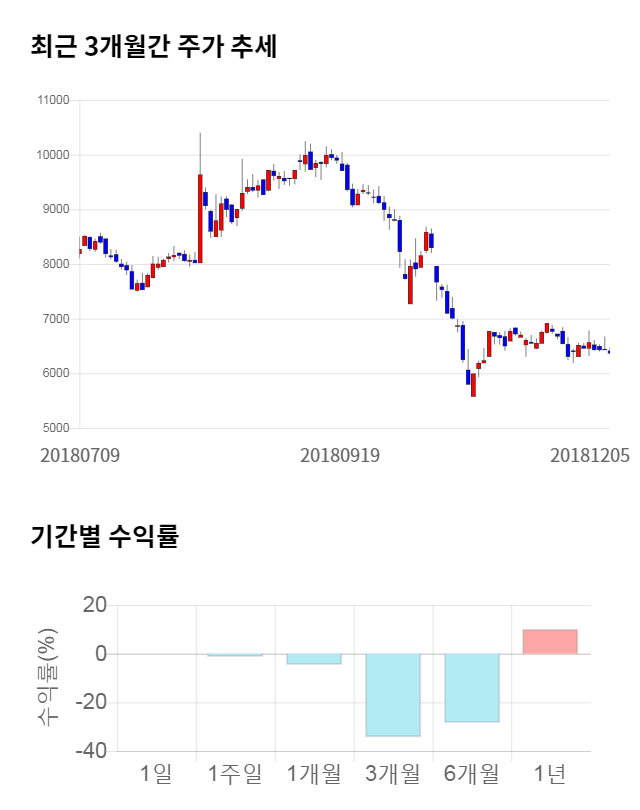Screen dimensions: 640x810
Task: Click the 수익률(%) vertical axis title
Action: coord(46,677)
